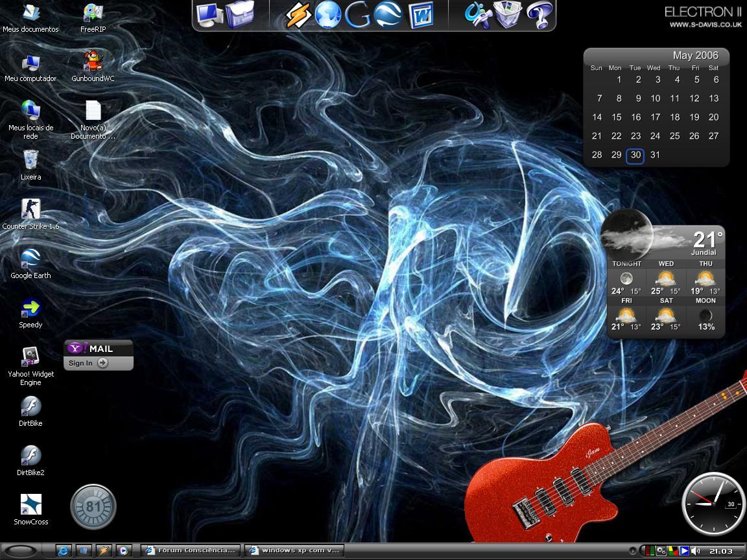
Task: Select Meus documentos desktop icon
Action: pos(30,18)
